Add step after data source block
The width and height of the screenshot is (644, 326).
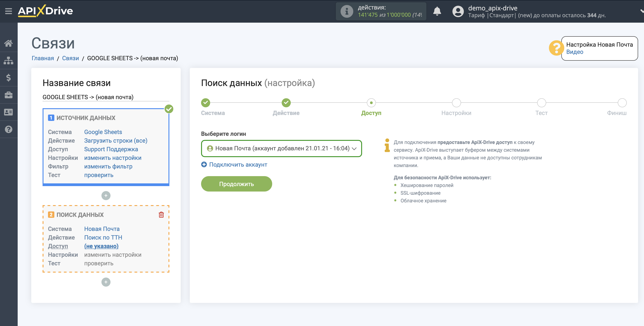106,196
